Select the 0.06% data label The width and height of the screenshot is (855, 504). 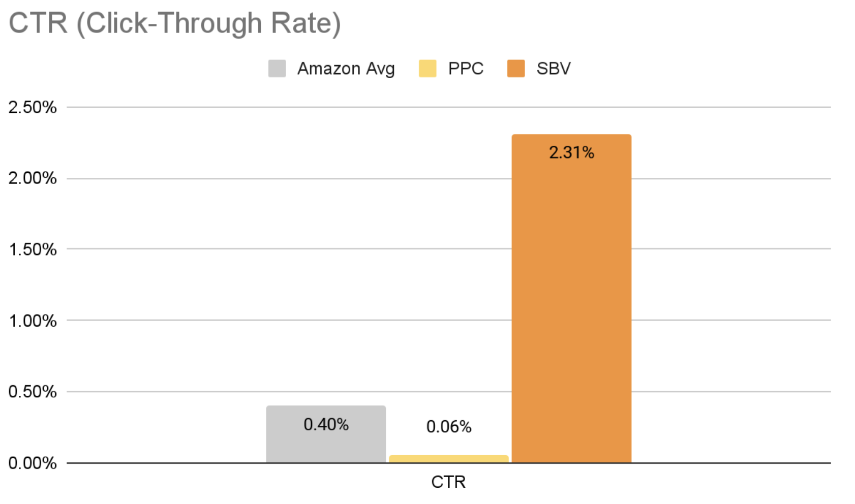coord(449,427)
